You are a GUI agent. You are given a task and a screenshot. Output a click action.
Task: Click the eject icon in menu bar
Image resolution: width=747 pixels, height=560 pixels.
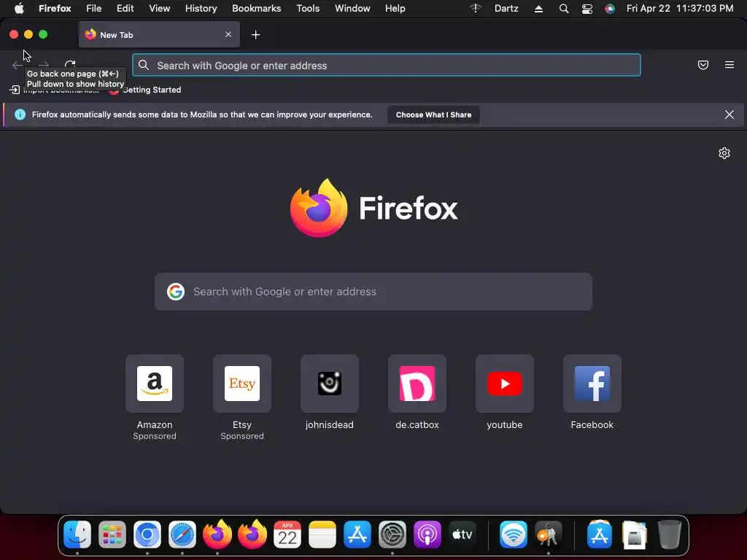538,9
